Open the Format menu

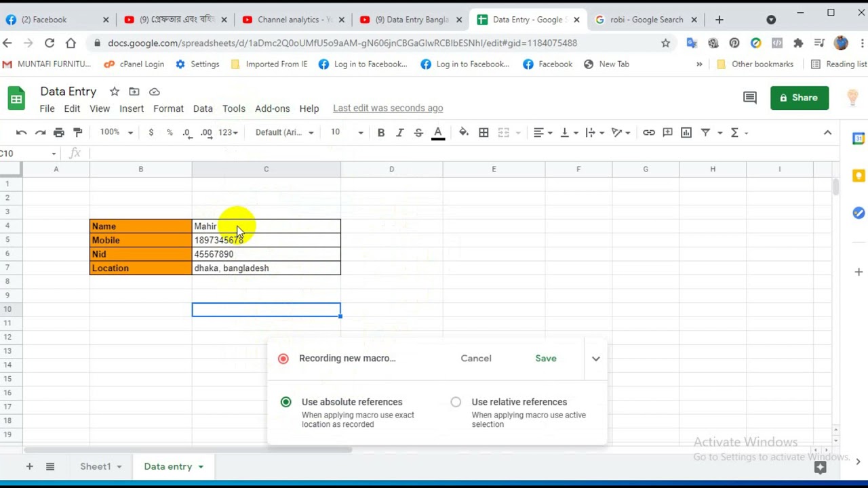pos(168,108)
